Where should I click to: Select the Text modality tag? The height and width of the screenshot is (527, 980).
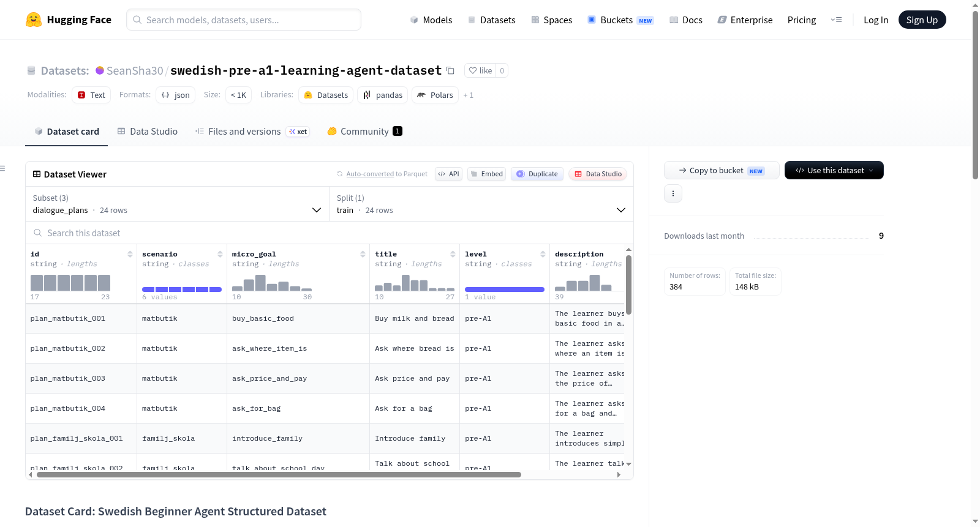click(91, 95)
